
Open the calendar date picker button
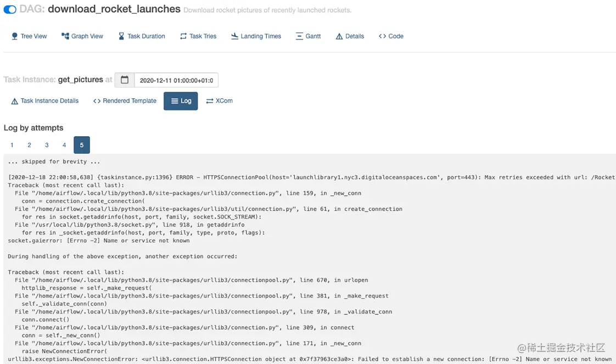(125, 80)
